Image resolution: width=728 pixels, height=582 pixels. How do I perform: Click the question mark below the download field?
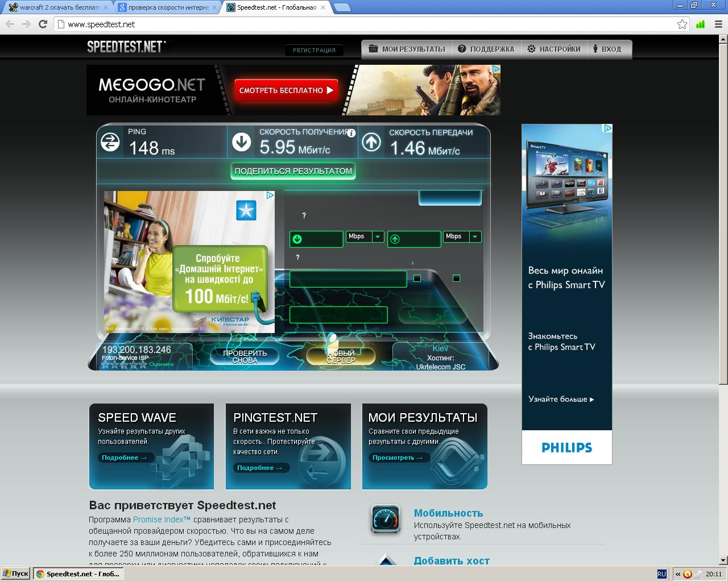pos(297,257)
